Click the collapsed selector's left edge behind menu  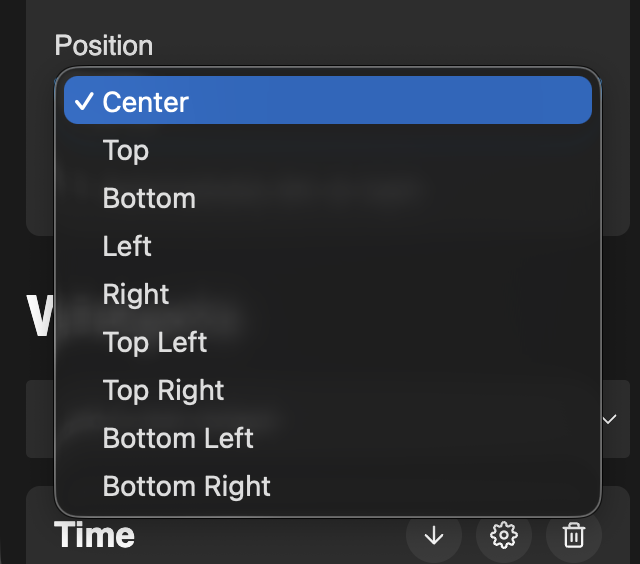coord(40,420)
